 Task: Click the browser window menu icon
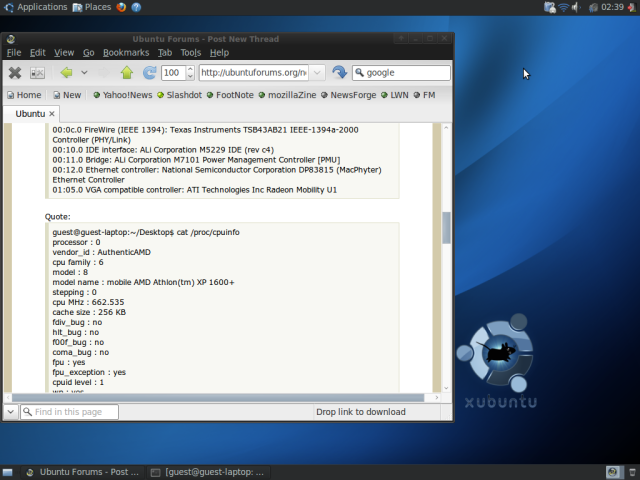(x=11, y=39)
